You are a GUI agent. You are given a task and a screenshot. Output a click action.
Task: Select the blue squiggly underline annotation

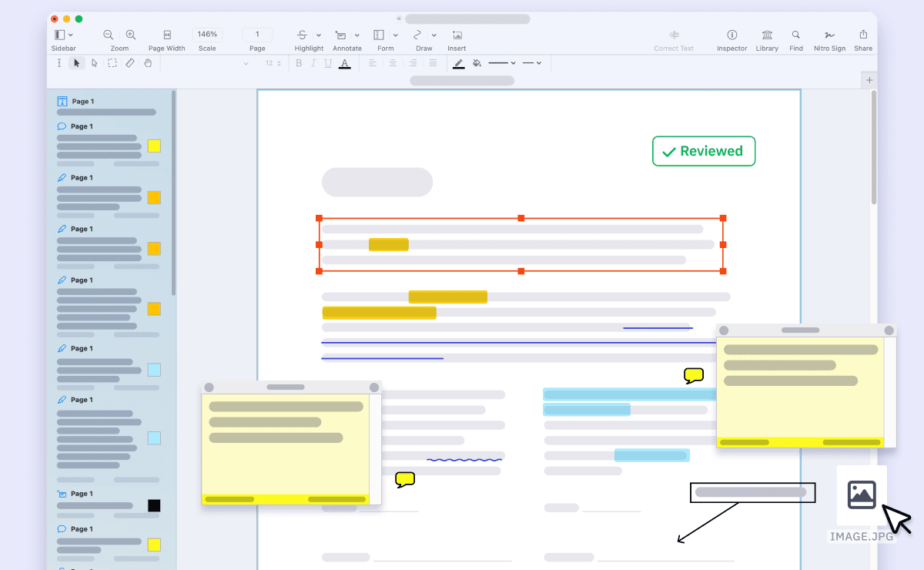point(464,460)
